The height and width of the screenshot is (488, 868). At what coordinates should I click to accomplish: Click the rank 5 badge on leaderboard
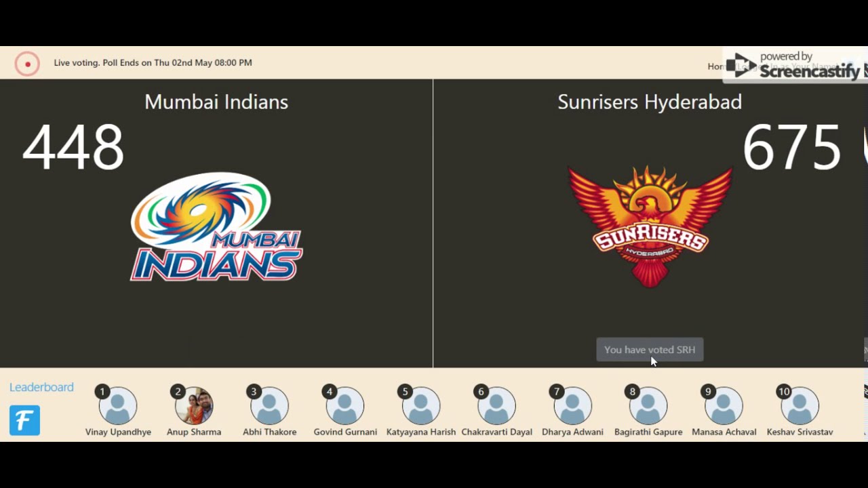click(405, 392)
